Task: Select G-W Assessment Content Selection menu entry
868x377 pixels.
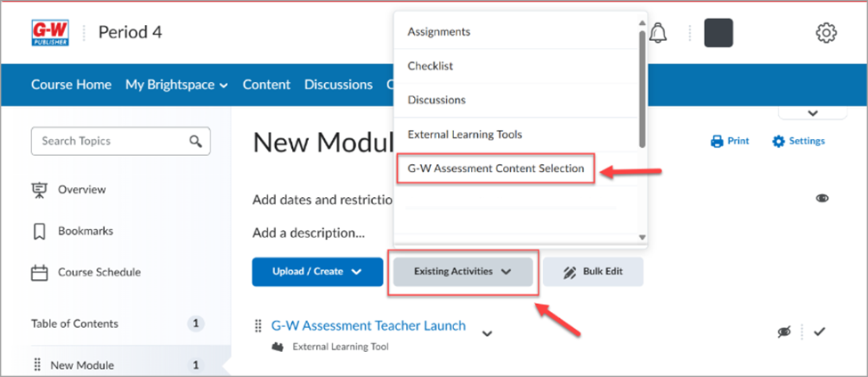Action: [x=496, y=168]
